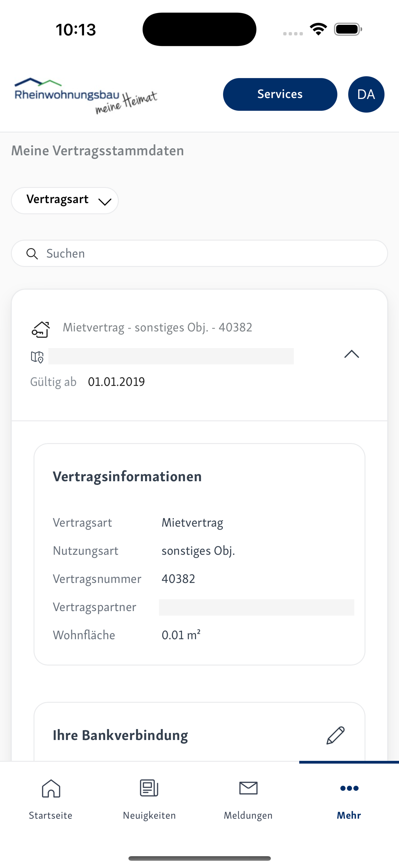Select the date 01.01.2019
The width and height of the screenshot is (399, 868).
(x=116, y=382)
